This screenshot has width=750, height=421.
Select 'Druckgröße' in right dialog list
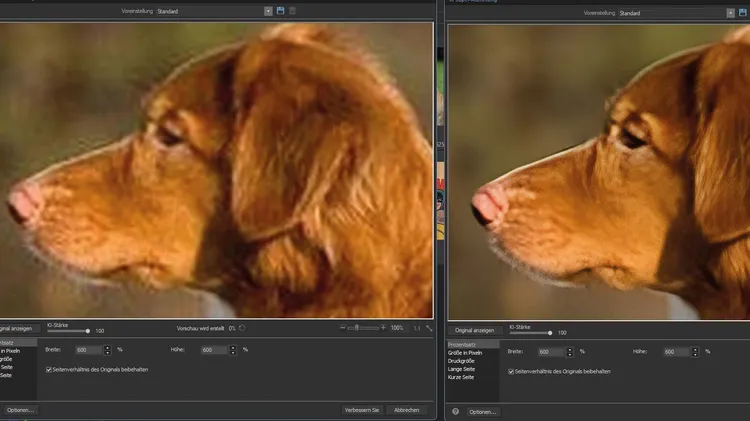463,361
